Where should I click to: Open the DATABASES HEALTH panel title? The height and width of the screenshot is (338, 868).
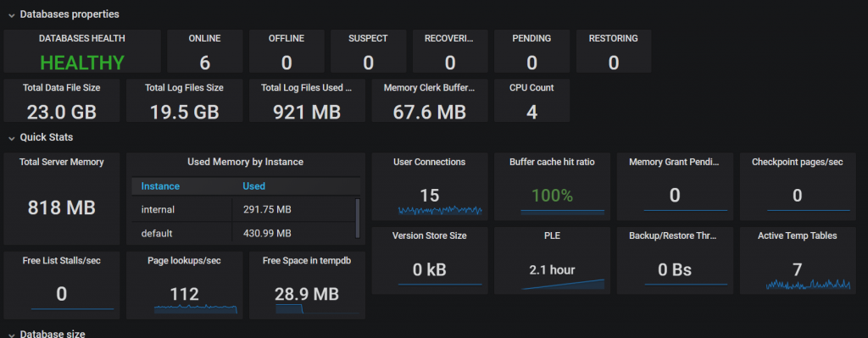click(82, 39)
